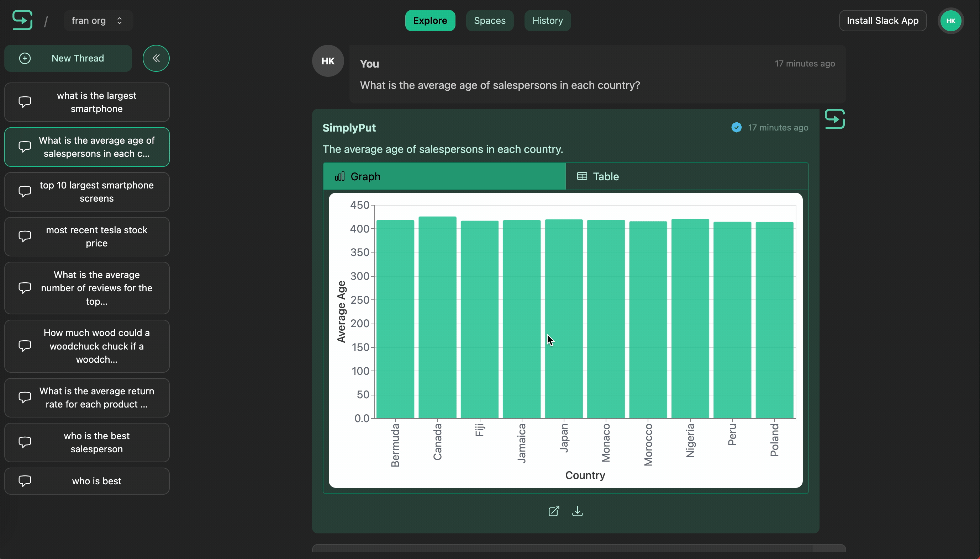Click the Explore menu item

click(430, 20)
